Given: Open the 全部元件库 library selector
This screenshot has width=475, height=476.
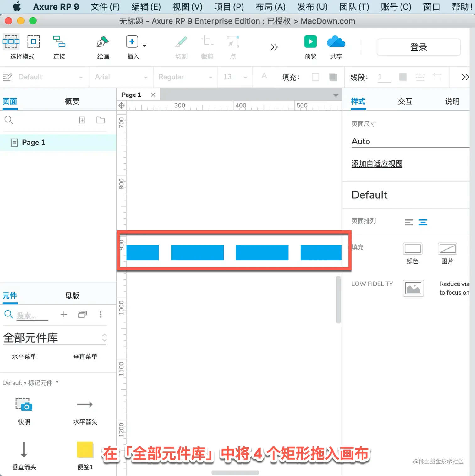Looking at the screenshot, I should (55, 338).
